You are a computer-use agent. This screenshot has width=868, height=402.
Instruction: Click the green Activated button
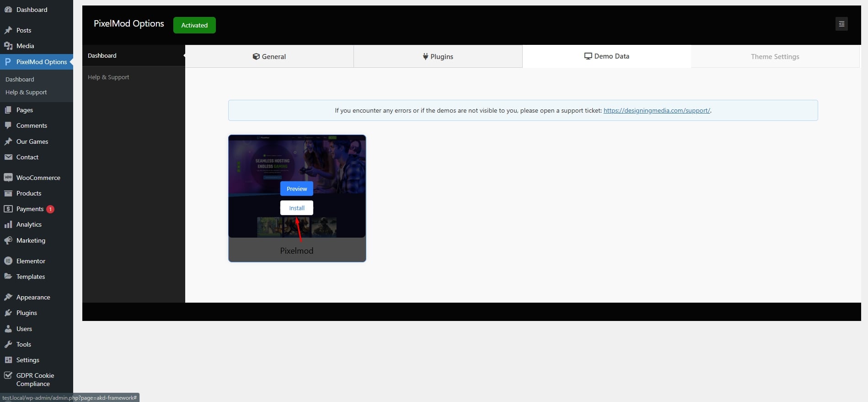coord(194,25)
